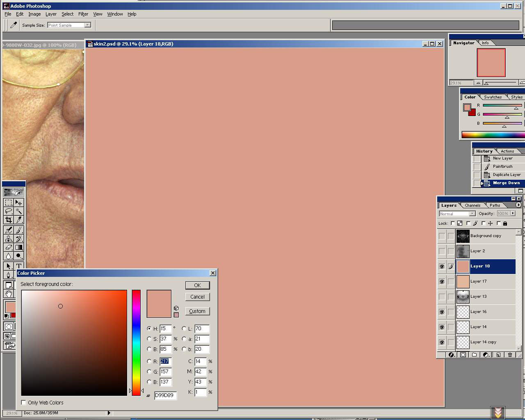525x420 pixels.
Task: Choose the Lasso tool
Action: tap(9, 211)
